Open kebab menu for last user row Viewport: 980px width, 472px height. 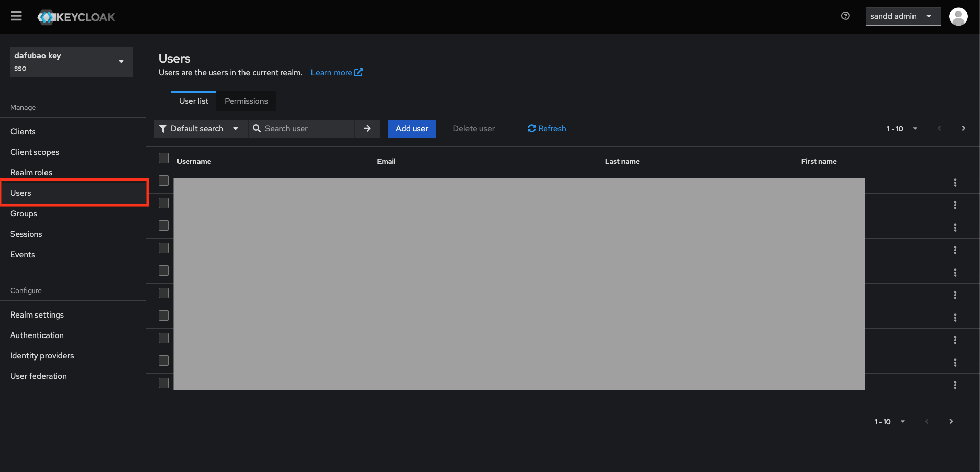tap(955, 385)
